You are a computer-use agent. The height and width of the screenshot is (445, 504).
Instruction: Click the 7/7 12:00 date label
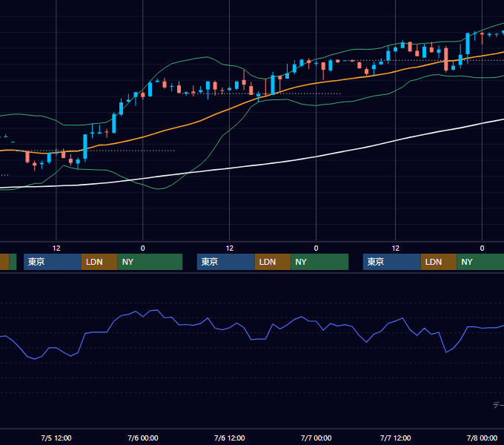tap(395, 438)
